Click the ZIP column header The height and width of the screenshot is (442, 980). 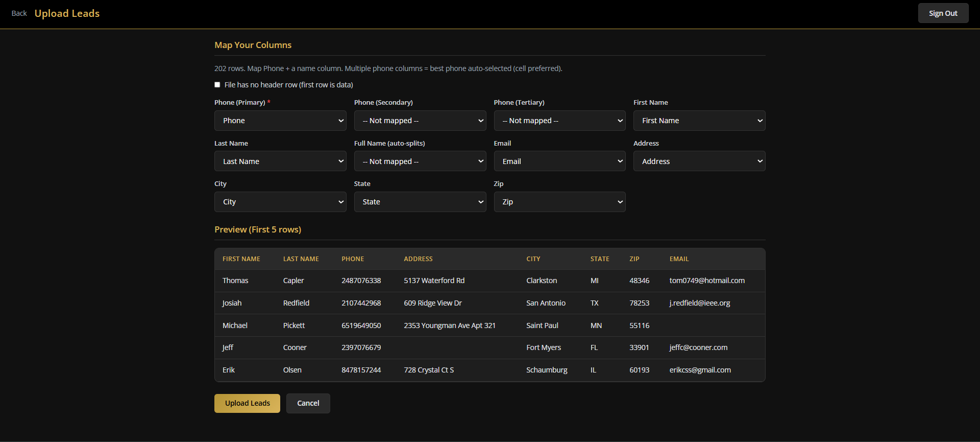(634, 259)
